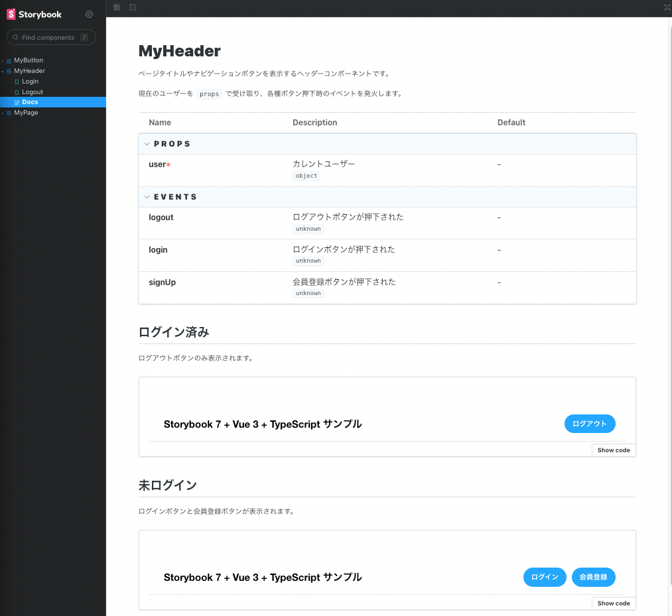Collapse the EVENTS section in the args table
This screenshot has width=672, height=616.
[147, 196]
